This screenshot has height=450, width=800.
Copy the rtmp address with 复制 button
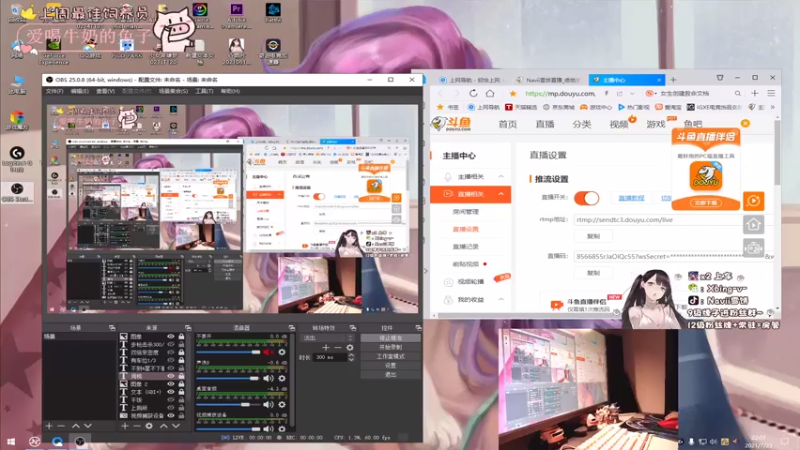[593, 236]
